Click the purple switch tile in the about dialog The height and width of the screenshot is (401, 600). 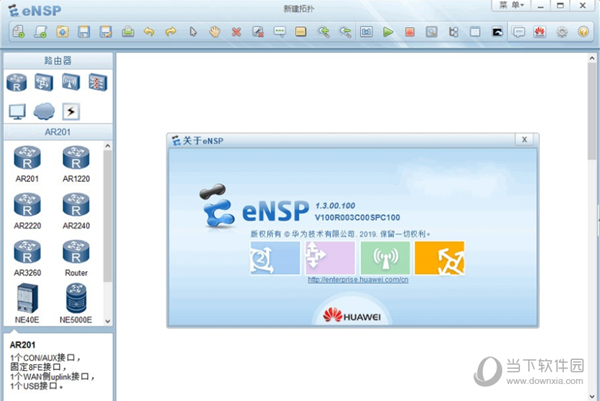click(330, 258)
